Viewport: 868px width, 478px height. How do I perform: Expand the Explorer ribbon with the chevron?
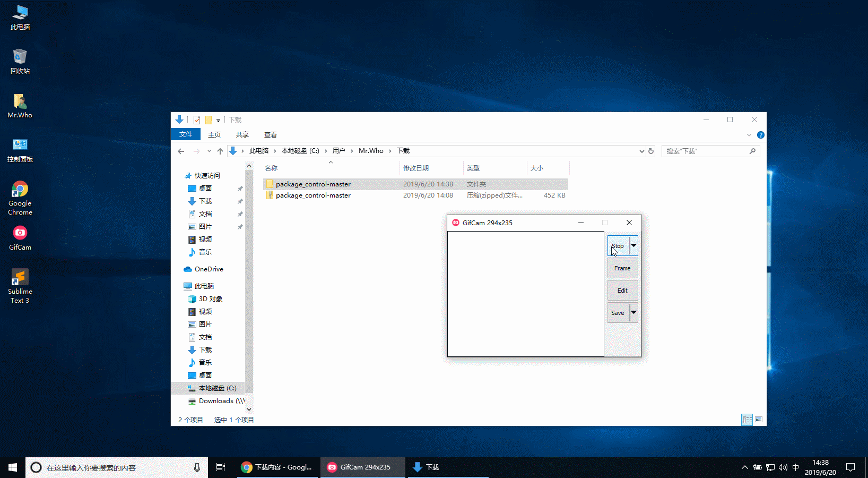749,135
